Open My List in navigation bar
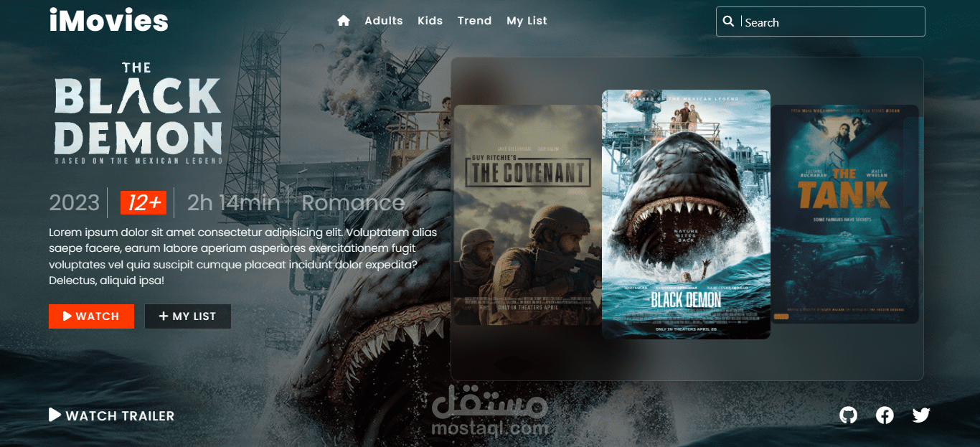The height and width of the screenshot is (447, 980). tap(527, 21)
